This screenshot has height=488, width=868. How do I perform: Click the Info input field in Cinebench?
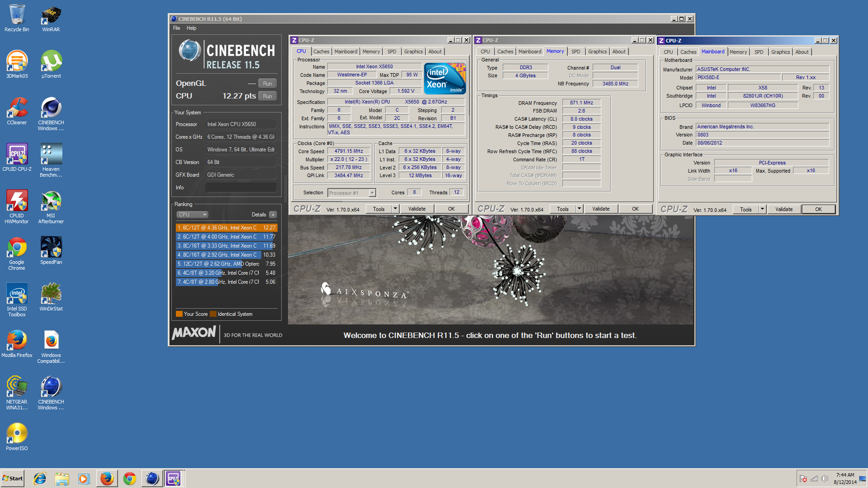241,188
